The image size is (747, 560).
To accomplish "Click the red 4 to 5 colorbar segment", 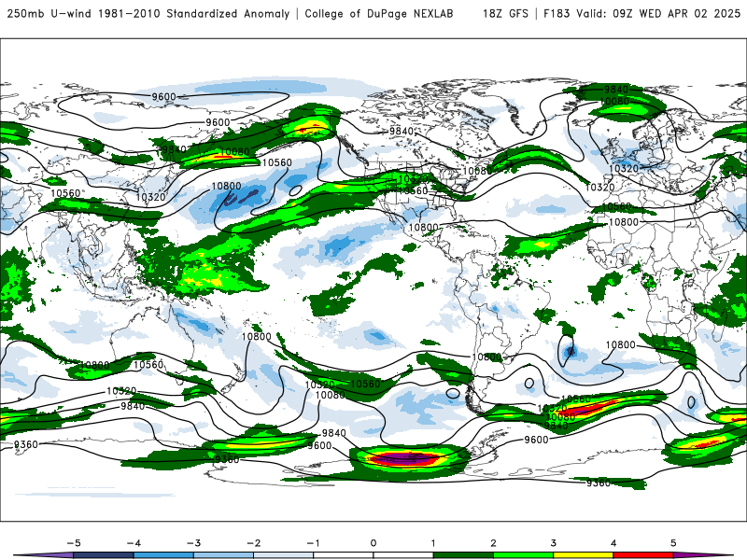I will pyautogui.click(x=643, y=555).
